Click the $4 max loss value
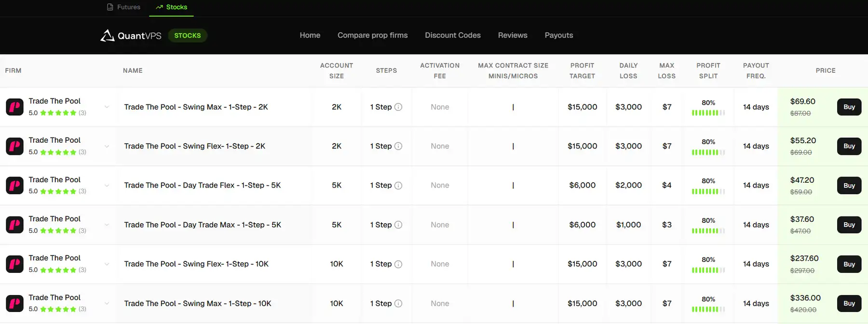This screenshot has width=868, height=324. pyautogui.click(x=667, y=185)
